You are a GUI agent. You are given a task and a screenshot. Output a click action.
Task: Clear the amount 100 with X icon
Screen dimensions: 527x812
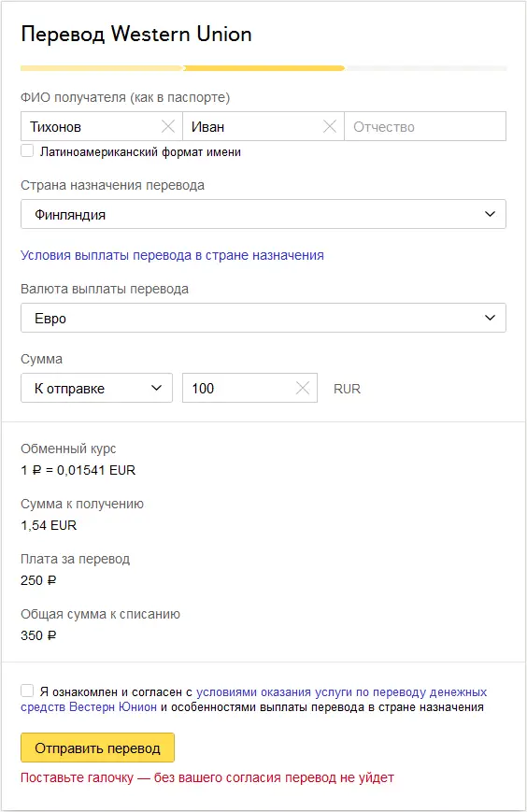coord(303,388)
